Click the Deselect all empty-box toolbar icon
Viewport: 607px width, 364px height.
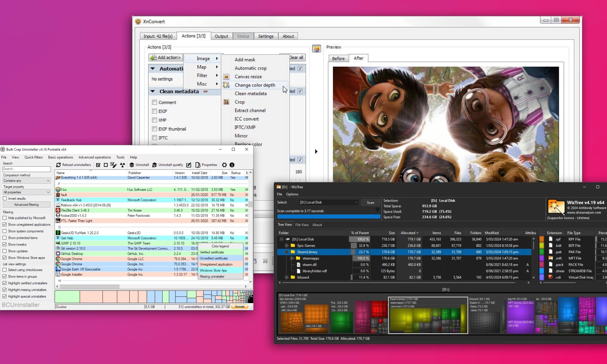point(106,165)
